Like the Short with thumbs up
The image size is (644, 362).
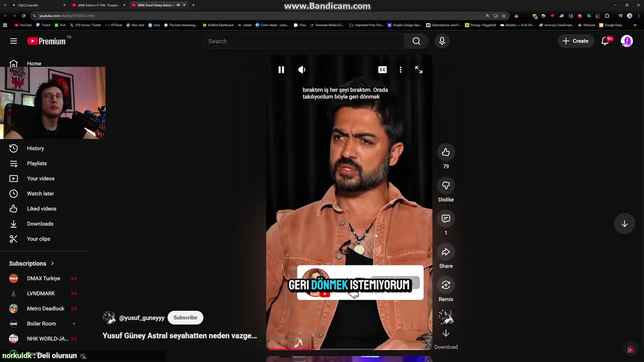[x=446, y=152]
